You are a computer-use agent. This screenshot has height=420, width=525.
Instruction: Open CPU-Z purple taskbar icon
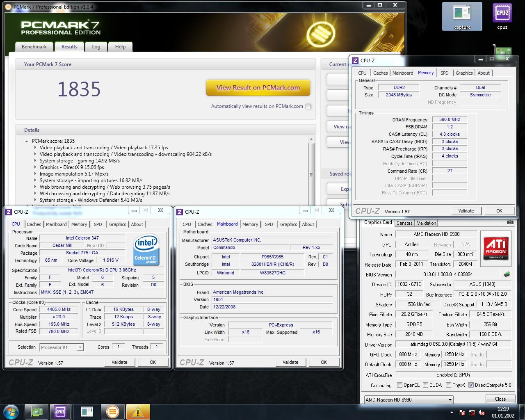tap(60, 411)
